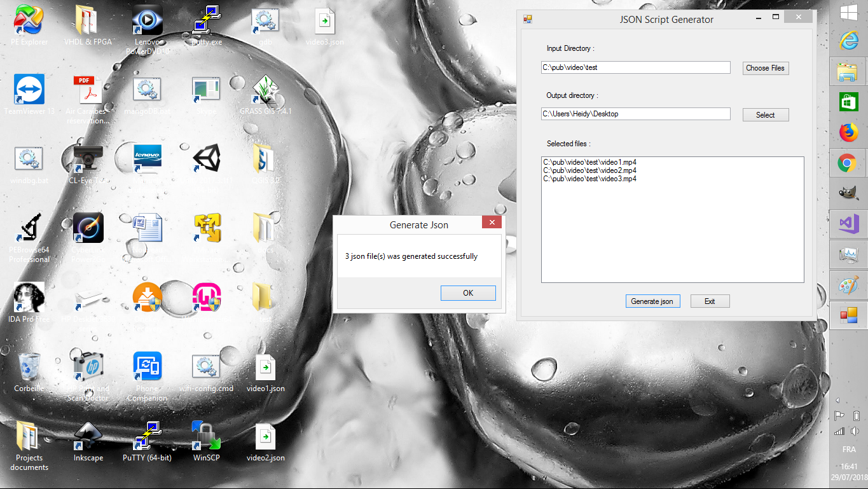Click the volume speaker tray icon
This screenshot has height=489, width=868.
[x=856, y=431]
